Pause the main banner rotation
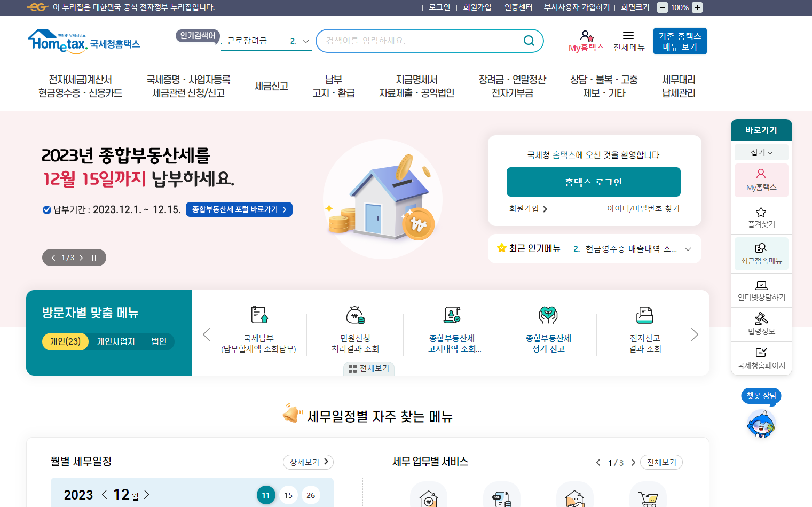 coord(94,258)
